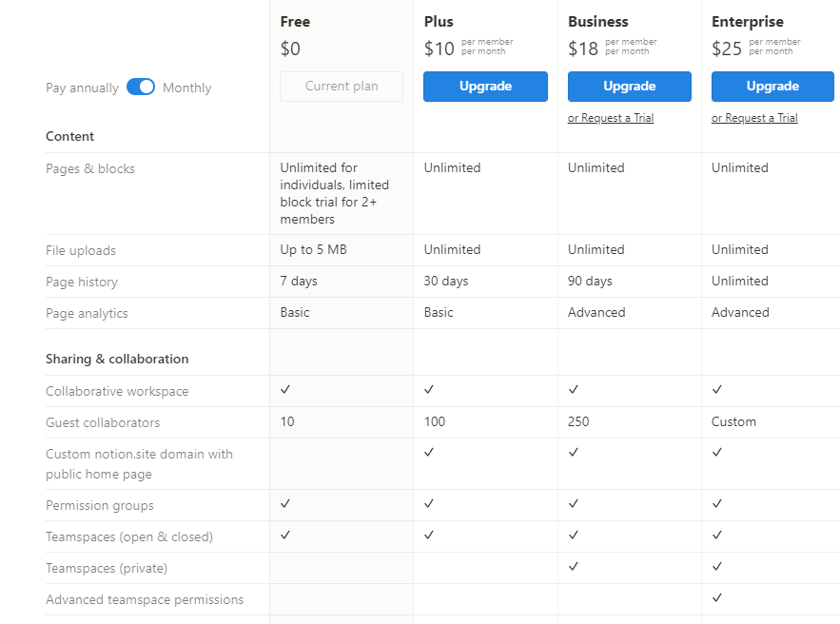Select the Current plan button
Image resolution: width=840 pixels, height=624 pixels.
point(341,86)
